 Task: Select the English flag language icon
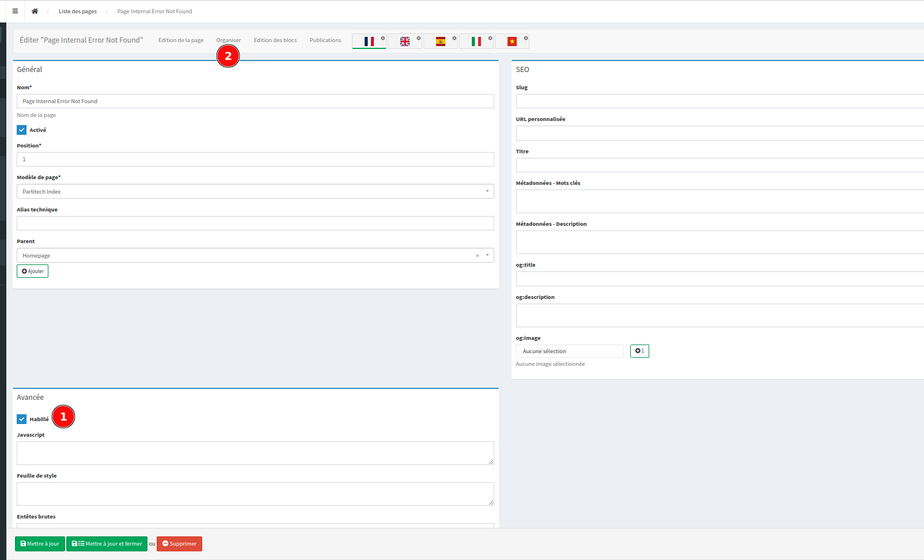[404, 41]
